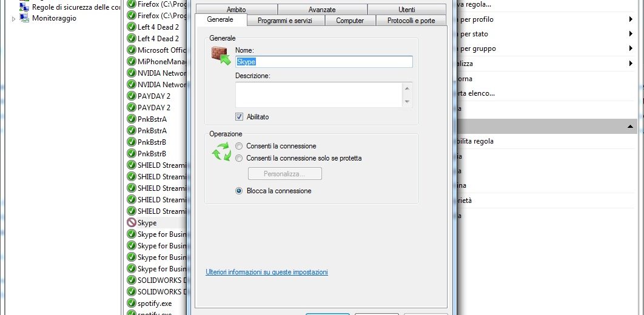Click green check icon of Microsoft Office rule
Screen dimensions: 644x315
click(132, 50)
